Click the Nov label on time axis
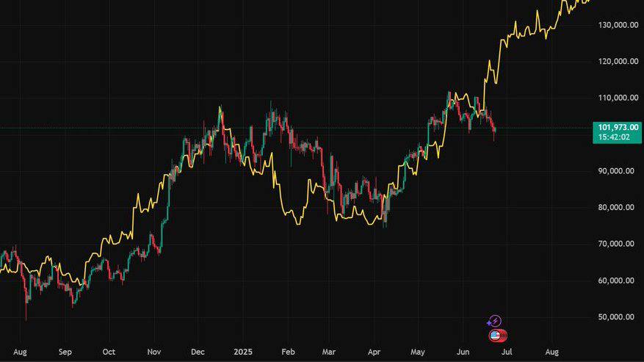The image size is (644, 362). 153,352
